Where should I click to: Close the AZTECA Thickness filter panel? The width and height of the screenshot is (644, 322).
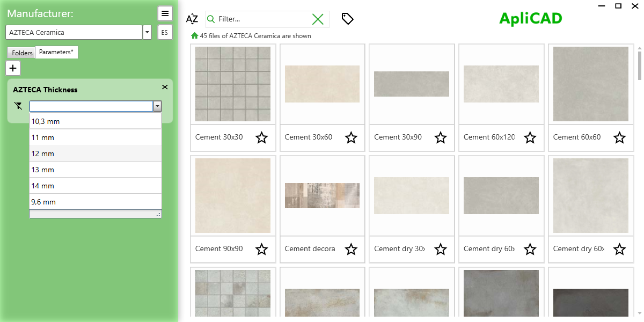coord(164,87)
